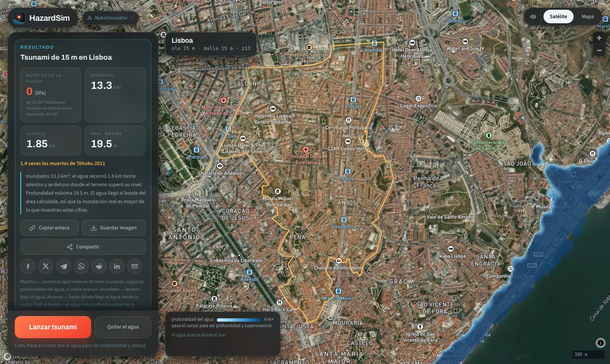
Task: Click the Cementerio Alto de San Juan marker
Action: point(489,135)
